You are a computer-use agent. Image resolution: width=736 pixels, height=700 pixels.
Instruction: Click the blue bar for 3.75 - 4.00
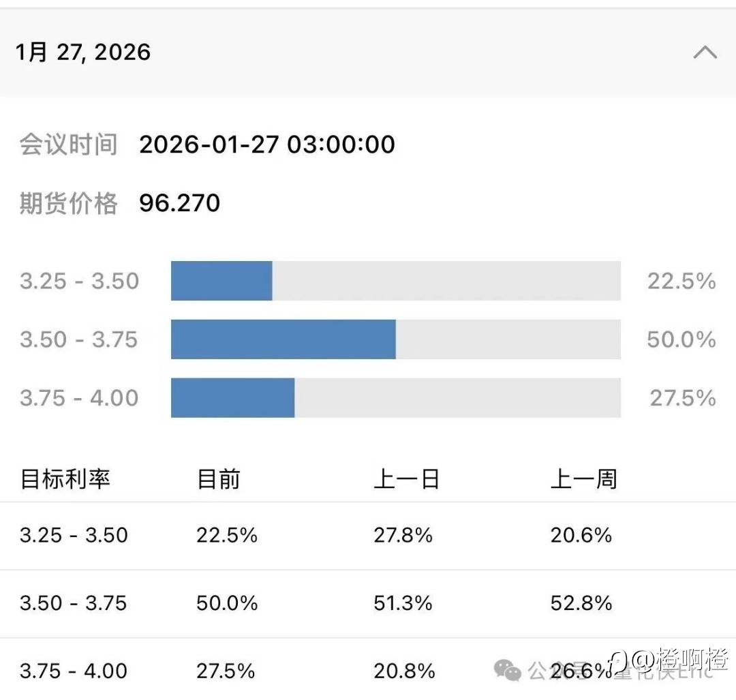232,398
